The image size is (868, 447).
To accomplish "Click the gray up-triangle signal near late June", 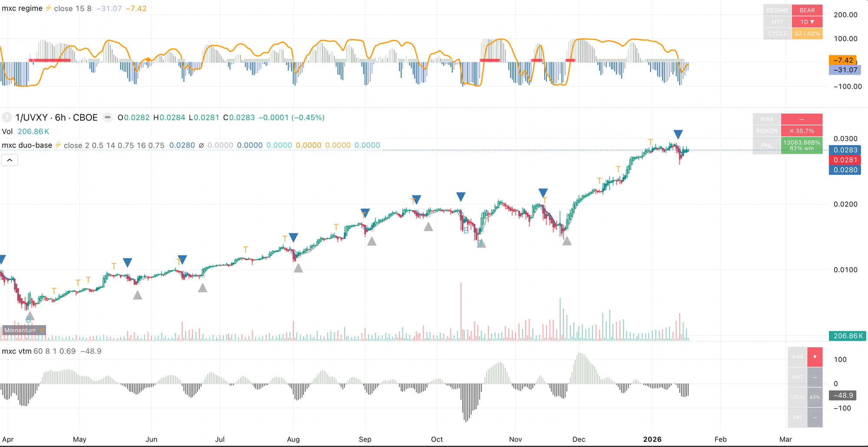I will tap(202, 287).
